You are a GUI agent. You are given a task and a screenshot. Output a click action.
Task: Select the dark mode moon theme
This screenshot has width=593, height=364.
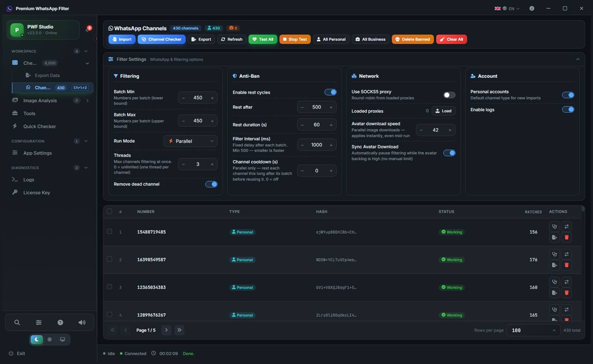(37, 339)
